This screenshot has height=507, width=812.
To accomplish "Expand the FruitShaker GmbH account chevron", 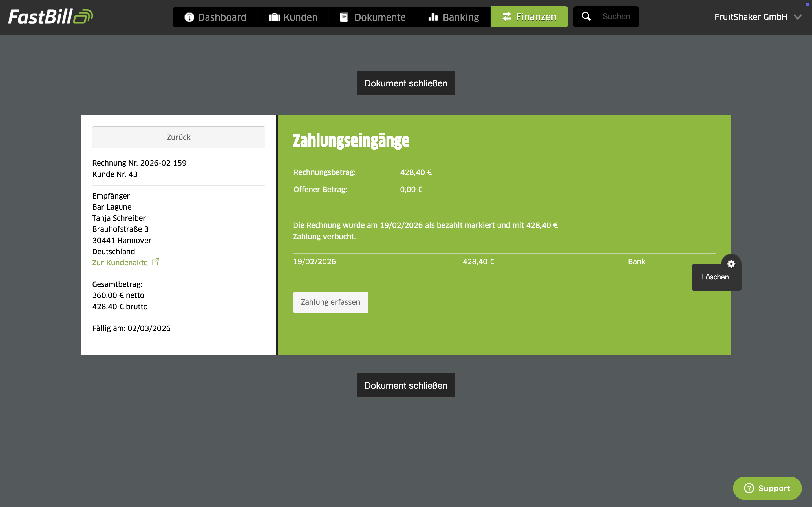I will tap(798, 17).
